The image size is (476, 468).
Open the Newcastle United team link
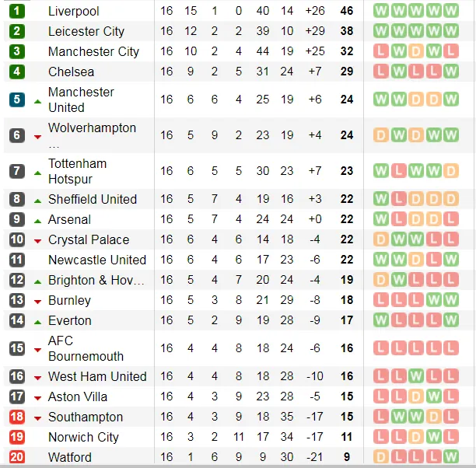[96, 260]
